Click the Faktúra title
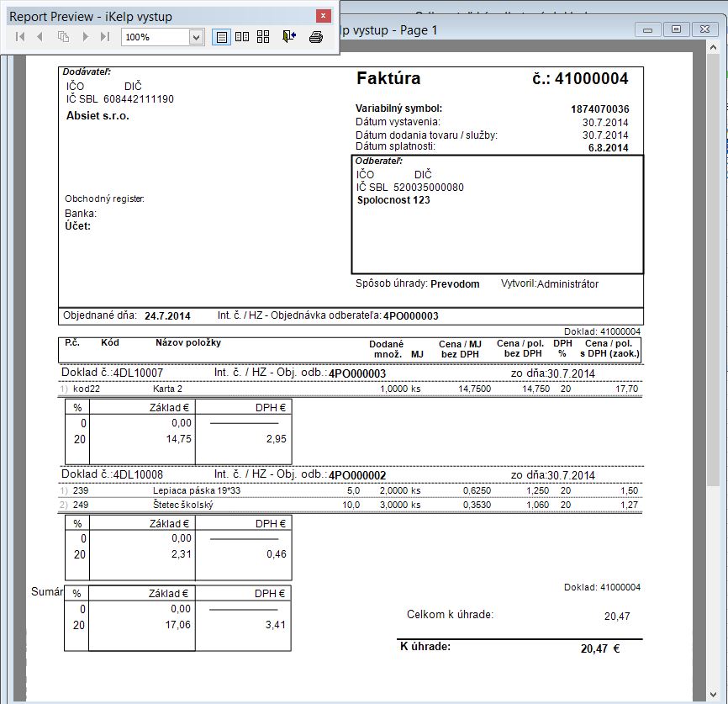This screenshot has height=704, width=728. click(388, 78)
